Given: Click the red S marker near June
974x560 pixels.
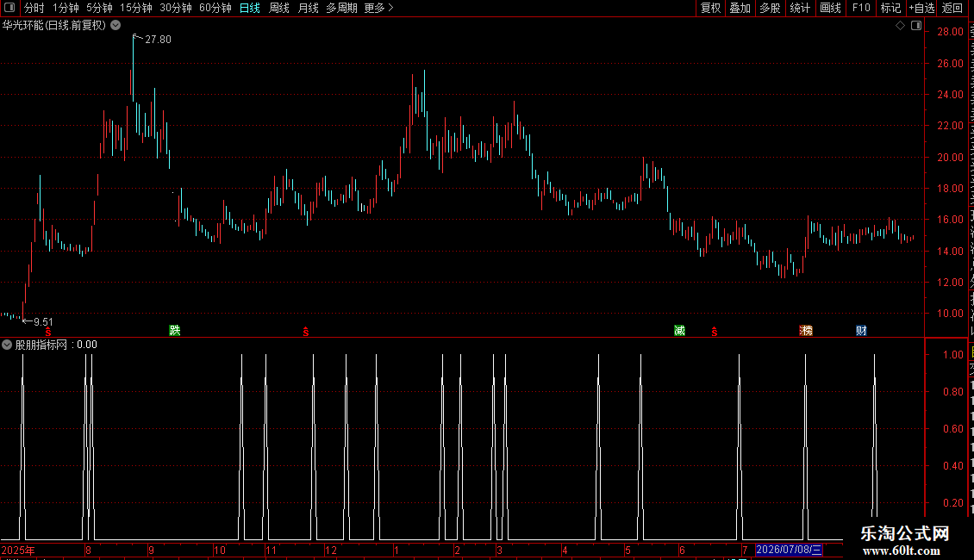Looking at the screenshot, I should (715, 333).
